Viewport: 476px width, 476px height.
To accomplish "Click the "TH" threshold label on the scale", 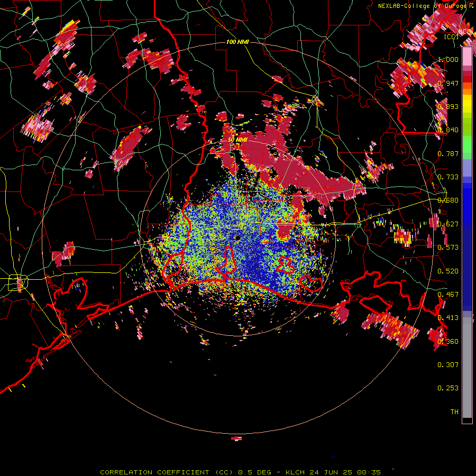I will coord(454,412).
